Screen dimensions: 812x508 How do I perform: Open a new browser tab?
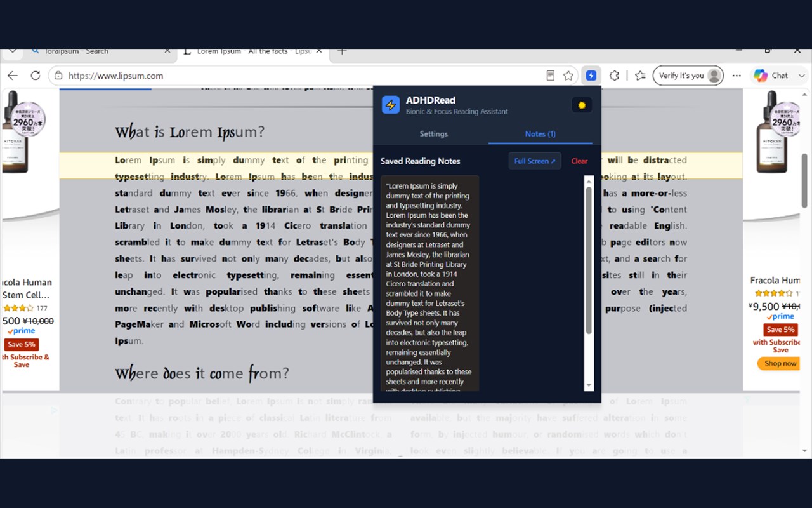(x=342, y=51)
